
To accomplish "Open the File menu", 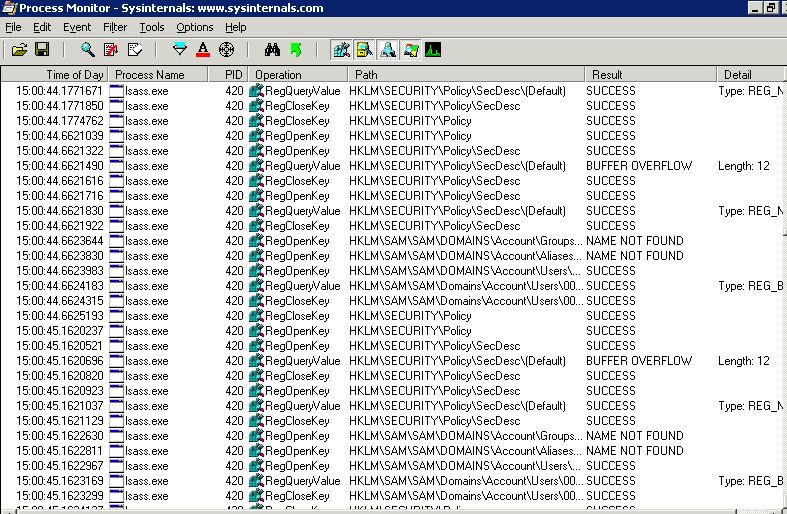I will click(x=13, y=27).
